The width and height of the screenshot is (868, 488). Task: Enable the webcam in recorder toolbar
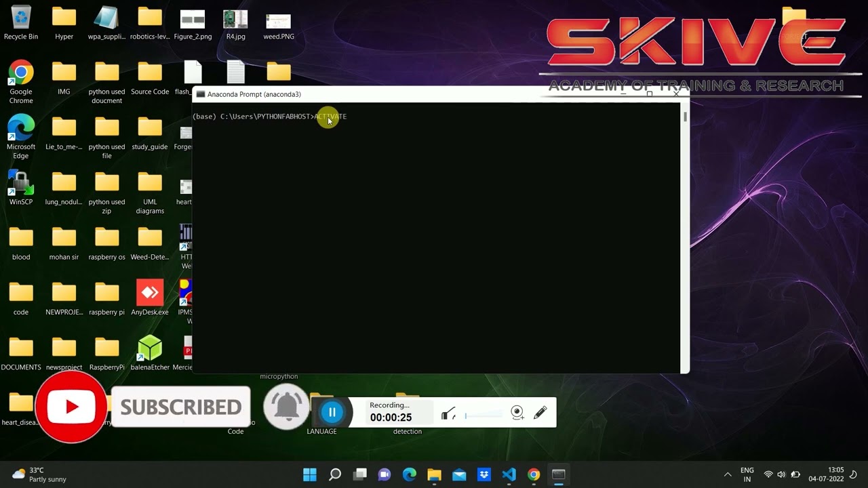[517, 413]
